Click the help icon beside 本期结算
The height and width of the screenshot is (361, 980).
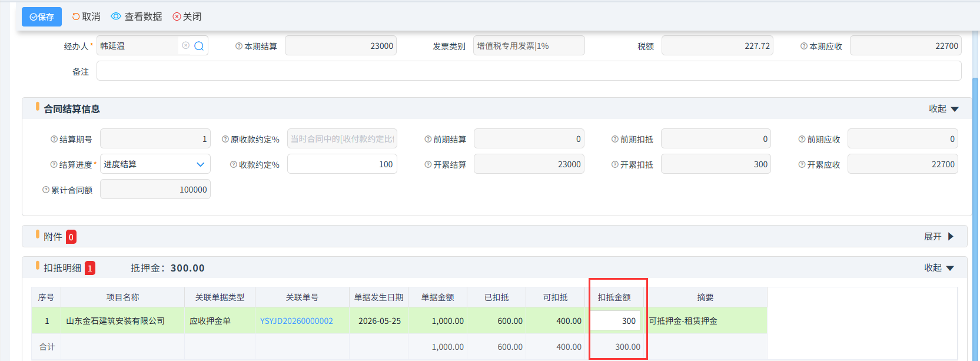239,46
